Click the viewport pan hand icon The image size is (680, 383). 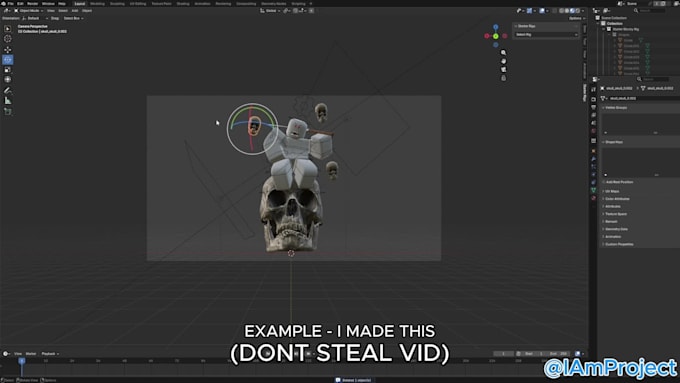pyautogui.click(x=503, y=61)
